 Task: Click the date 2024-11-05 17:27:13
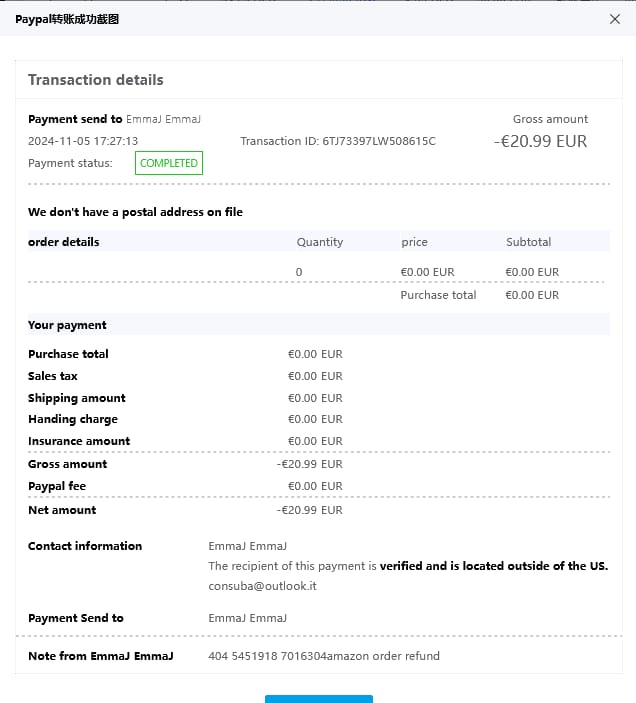(83, 141)
